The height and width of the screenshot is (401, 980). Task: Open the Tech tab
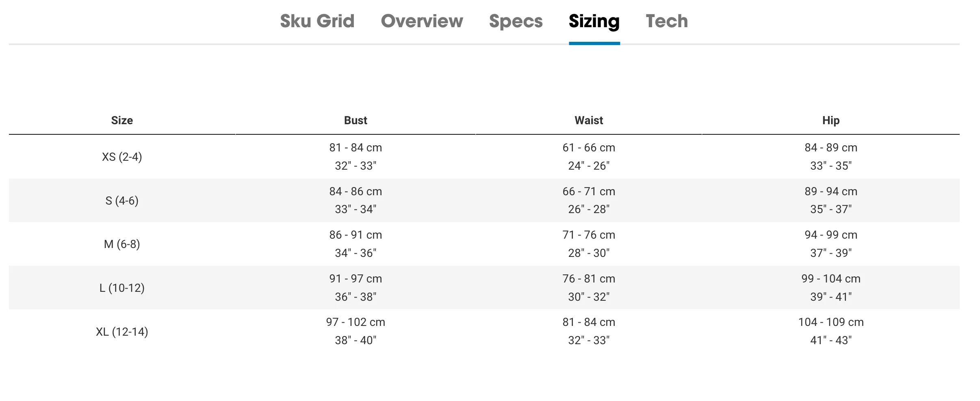coord(667,21)
